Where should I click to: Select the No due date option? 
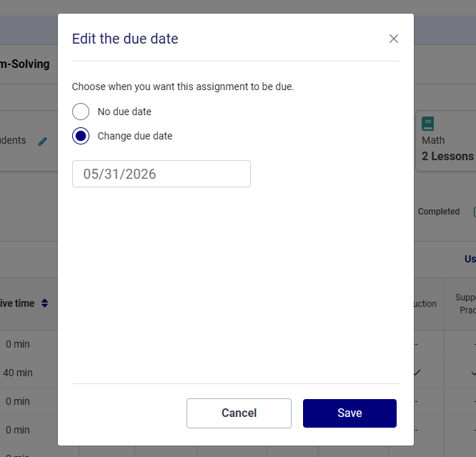coord(81,112)
